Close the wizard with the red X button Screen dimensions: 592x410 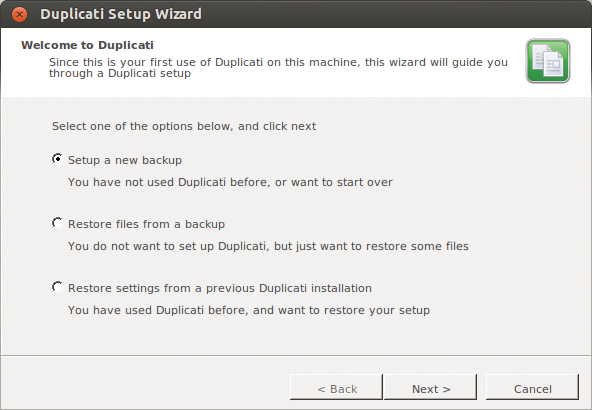(x=19, y=14)
